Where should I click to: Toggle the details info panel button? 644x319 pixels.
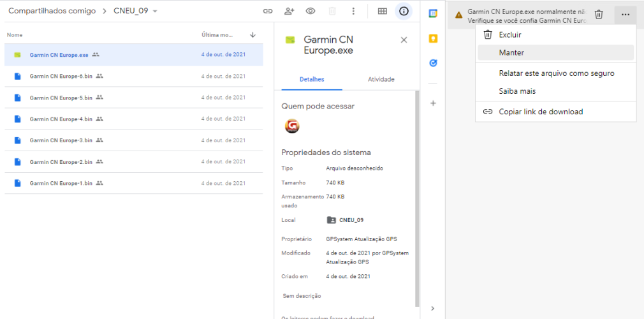tap(404, 11)
